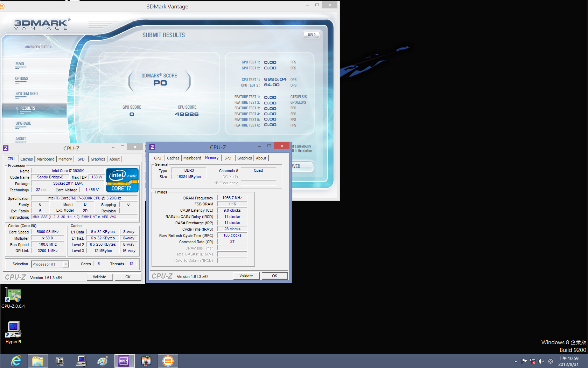Image resolution: width=588 pixels, height=368 pixels.
Task: Click the tray icon beside the clock
Action: pos(551,361)
